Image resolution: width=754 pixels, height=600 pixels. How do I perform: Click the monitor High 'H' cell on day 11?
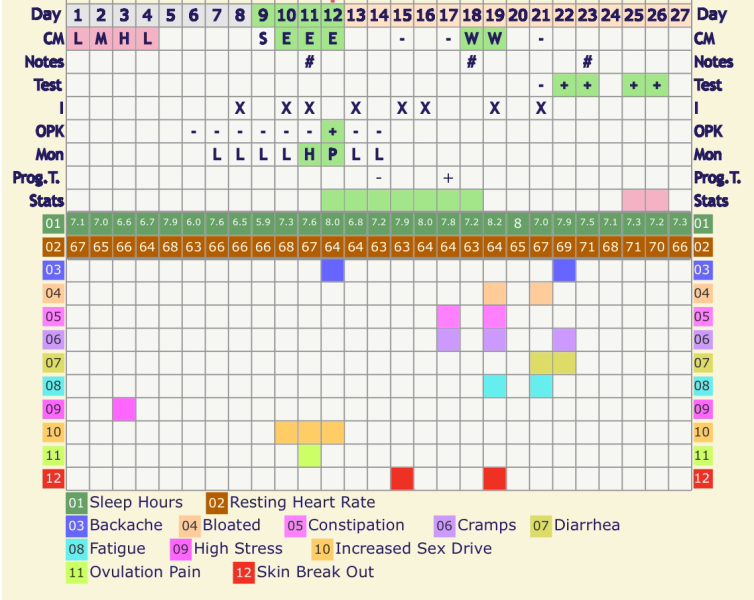[x=310, y=154]
